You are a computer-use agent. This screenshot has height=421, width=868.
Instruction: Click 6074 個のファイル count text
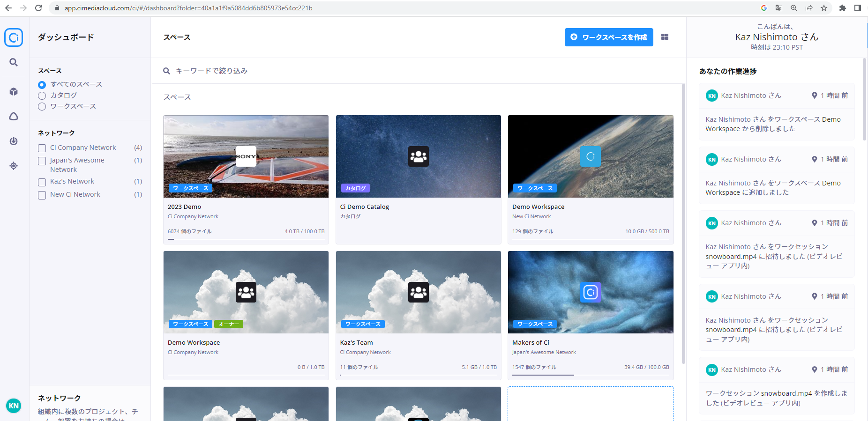pyautogui.click(x=190, y=231)
